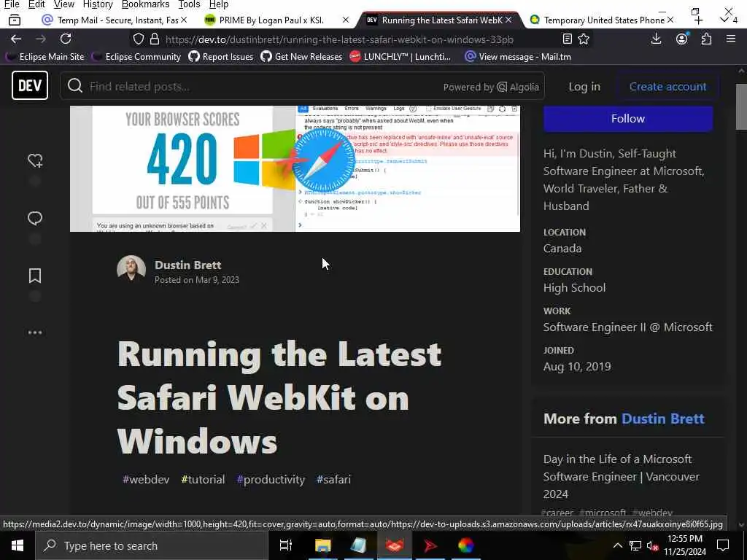747x560 pixels.
Task: Open the downloads panel
Action: pyautogui.click(x=656, y=39)
